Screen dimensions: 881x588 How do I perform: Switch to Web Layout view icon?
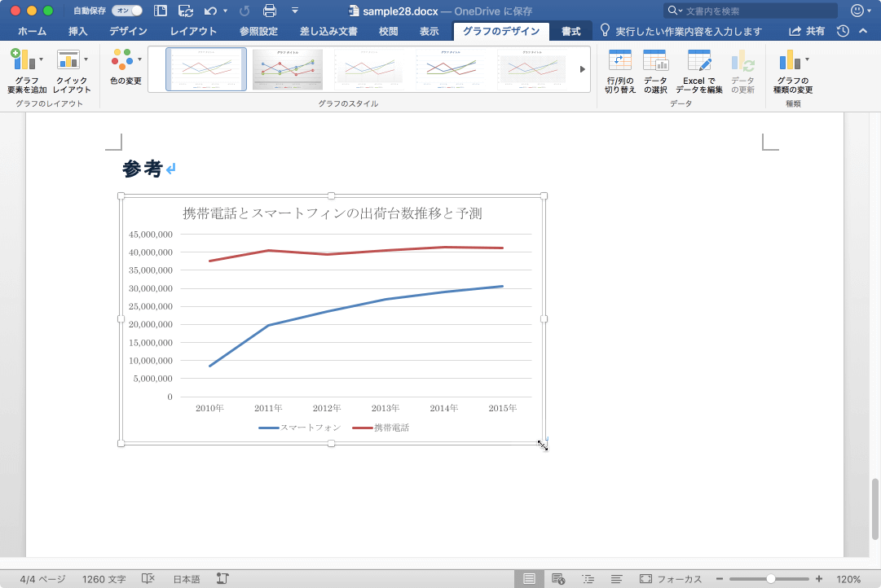[x=558, y=578]
